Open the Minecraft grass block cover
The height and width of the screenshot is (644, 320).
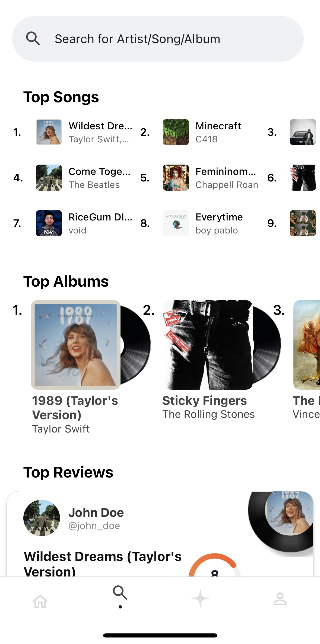tap(176, 132)
